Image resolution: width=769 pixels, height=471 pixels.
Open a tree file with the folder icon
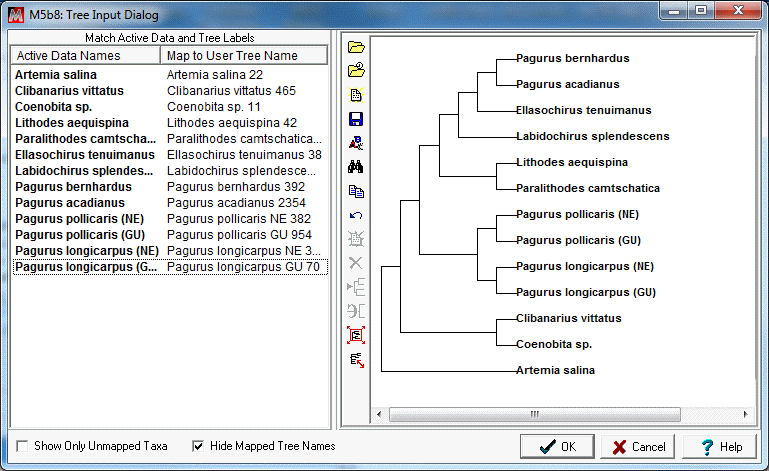coord(356,47)
